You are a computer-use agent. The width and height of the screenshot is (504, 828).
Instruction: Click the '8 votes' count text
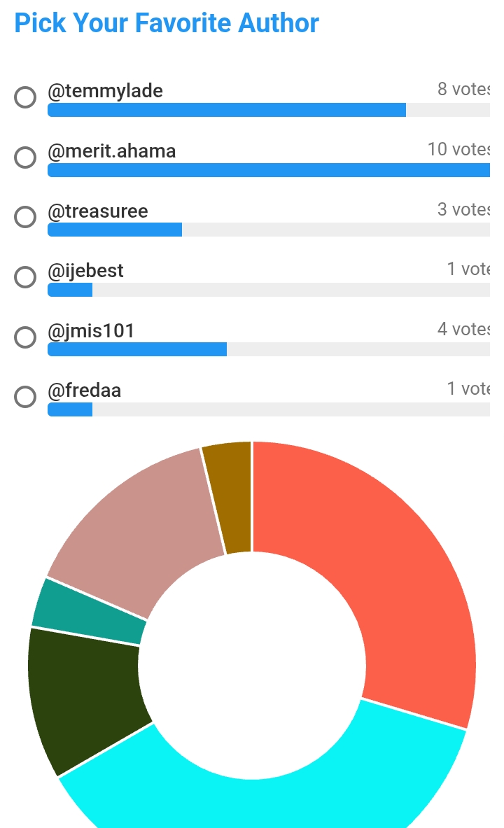(x=463, y=90)
